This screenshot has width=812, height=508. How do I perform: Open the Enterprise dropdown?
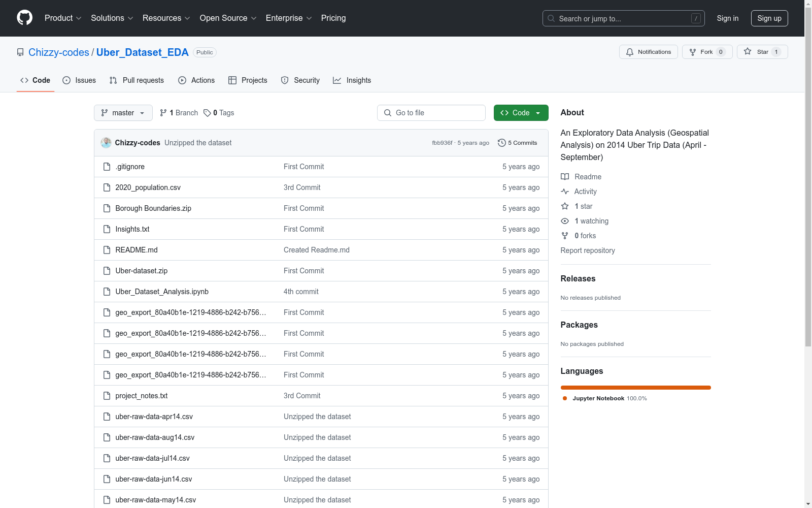pos(289,18)
